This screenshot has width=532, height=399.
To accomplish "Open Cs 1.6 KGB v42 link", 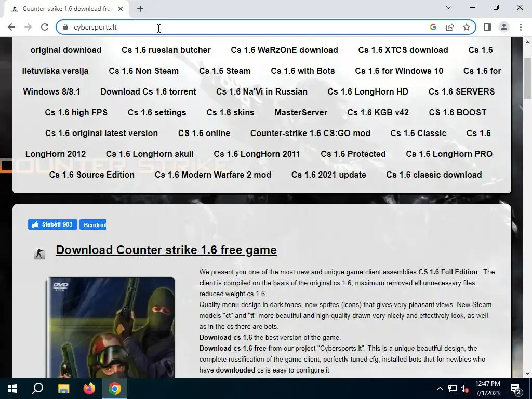I will point(378,112).
